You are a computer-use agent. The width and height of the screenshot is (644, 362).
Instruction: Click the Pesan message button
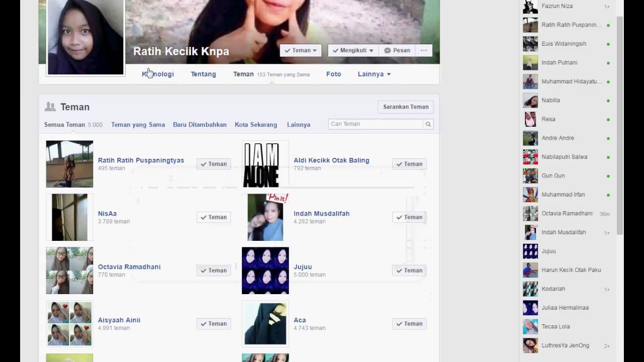397,50
